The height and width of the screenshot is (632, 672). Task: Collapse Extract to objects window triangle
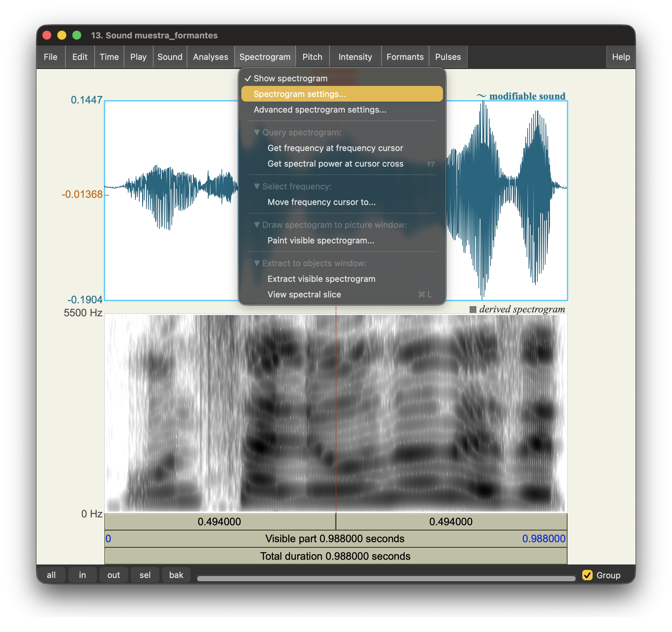point(257,263)
